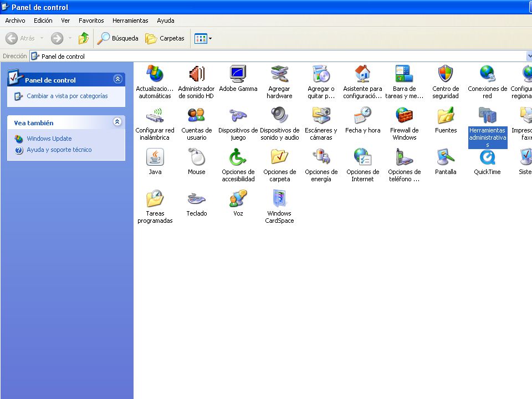This screenshot has width=532, height=399.
Task: Collapse the Panel de control pane
Action: [x=117, y=79]
